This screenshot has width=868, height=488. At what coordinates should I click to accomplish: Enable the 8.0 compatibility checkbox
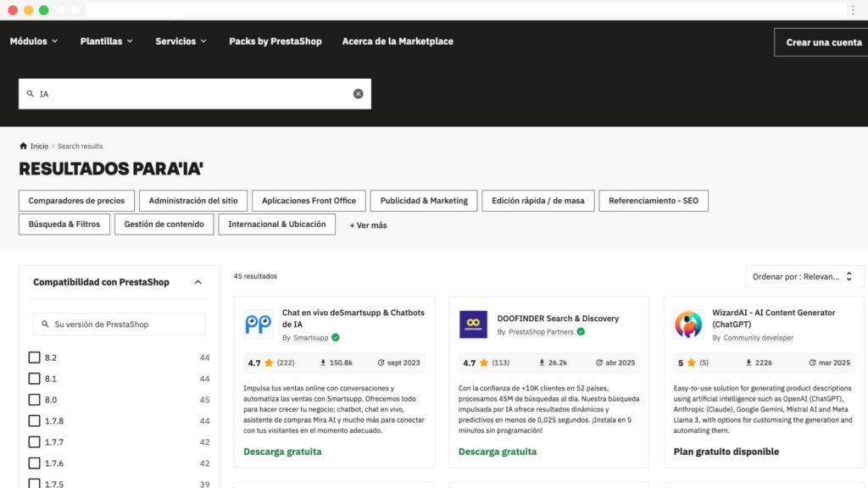tap(34, 400)
